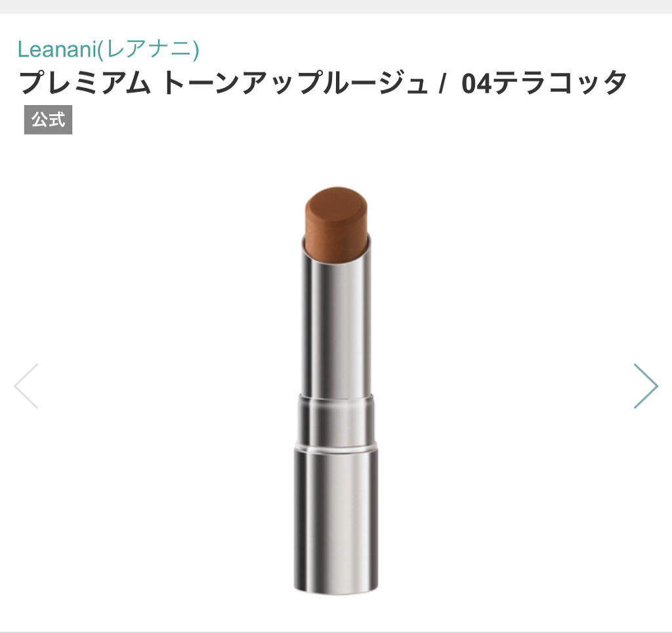Click the silver base of the lipstick tube
672x633 pixels.
[x=337, y=521]
